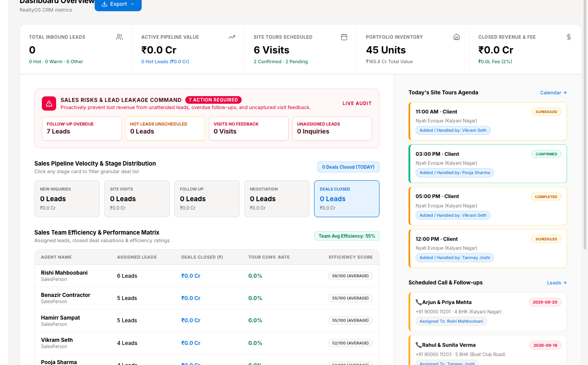Image resolution: width=588 pixels, height=365 pixels.
Task: Select the Deals Closed stage card
Action: pyautogui.click(x=347, y=199)
